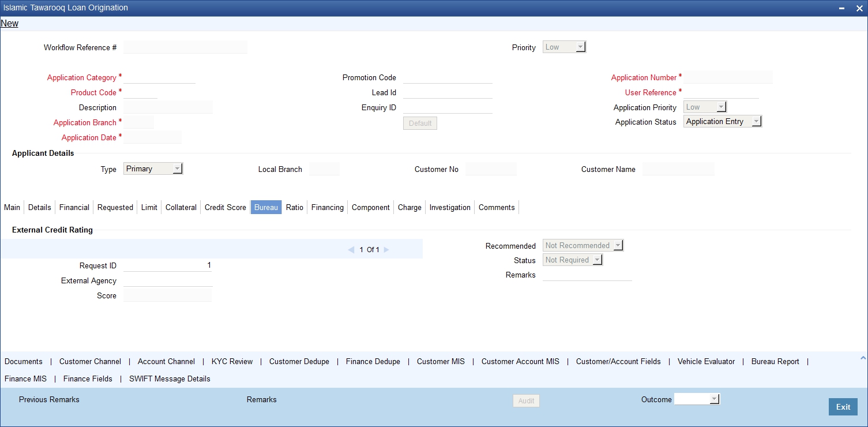The width and height of the screenshot is (868, 427).
Task: Open the KYC Review link
Action: point(232,362)
